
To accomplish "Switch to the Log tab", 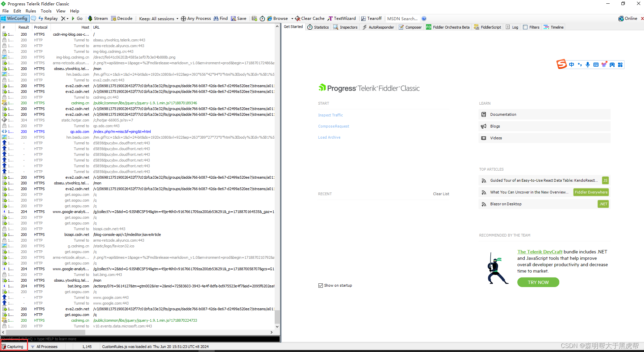I will click(512, 27).
